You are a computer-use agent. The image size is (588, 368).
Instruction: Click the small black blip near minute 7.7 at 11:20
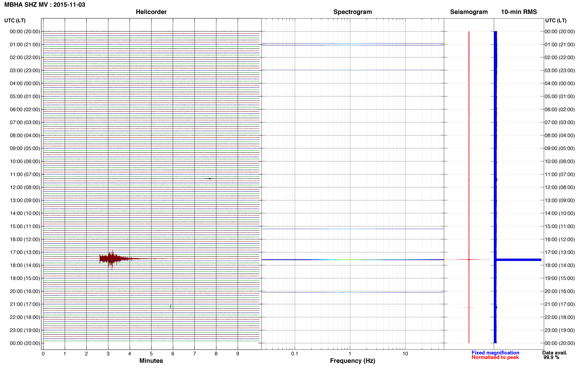(210, 179)
